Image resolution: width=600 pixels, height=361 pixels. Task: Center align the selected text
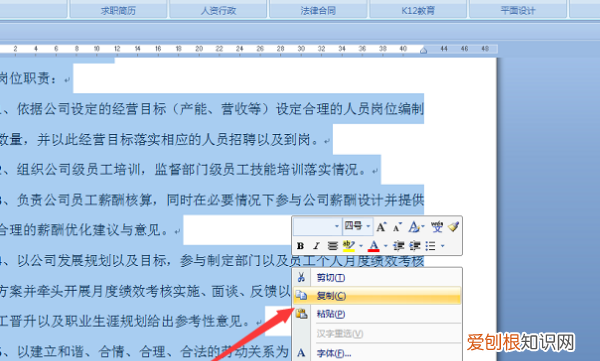click(x=333, y=246)
